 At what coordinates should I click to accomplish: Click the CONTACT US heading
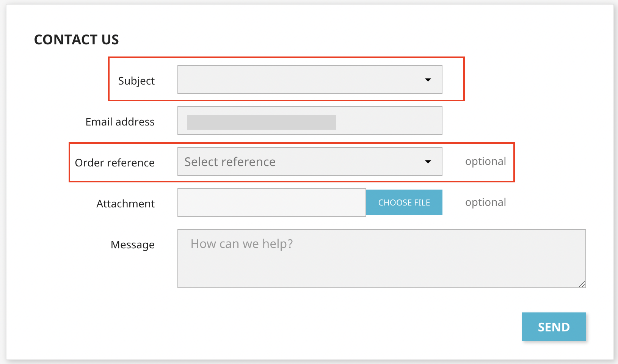(76, 39)
